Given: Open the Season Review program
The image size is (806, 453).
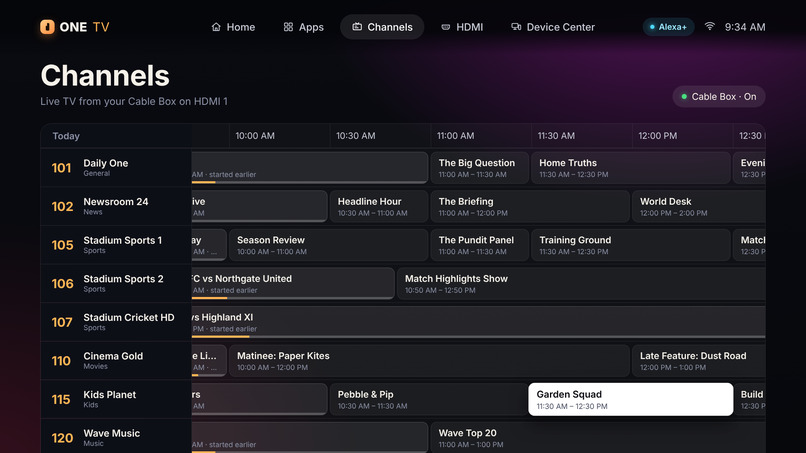Looking at the screenshot, I should click(x=328, y=245).
